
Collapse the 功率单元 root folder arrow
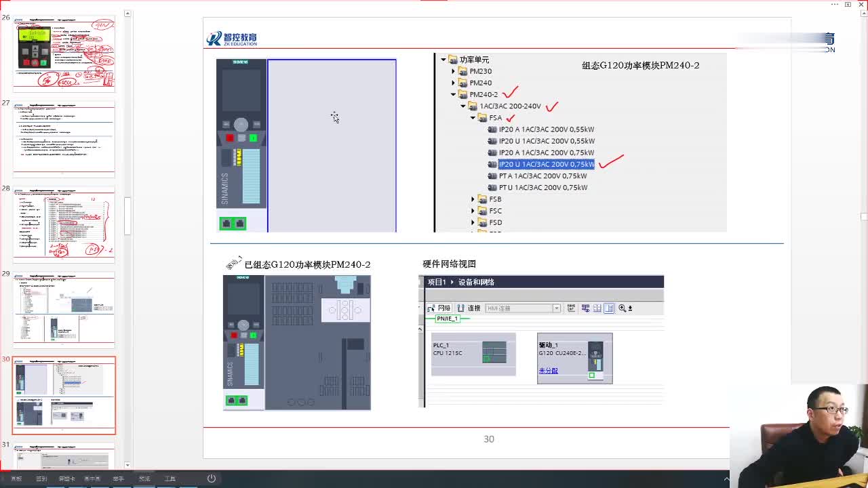[x=443, y=60]
